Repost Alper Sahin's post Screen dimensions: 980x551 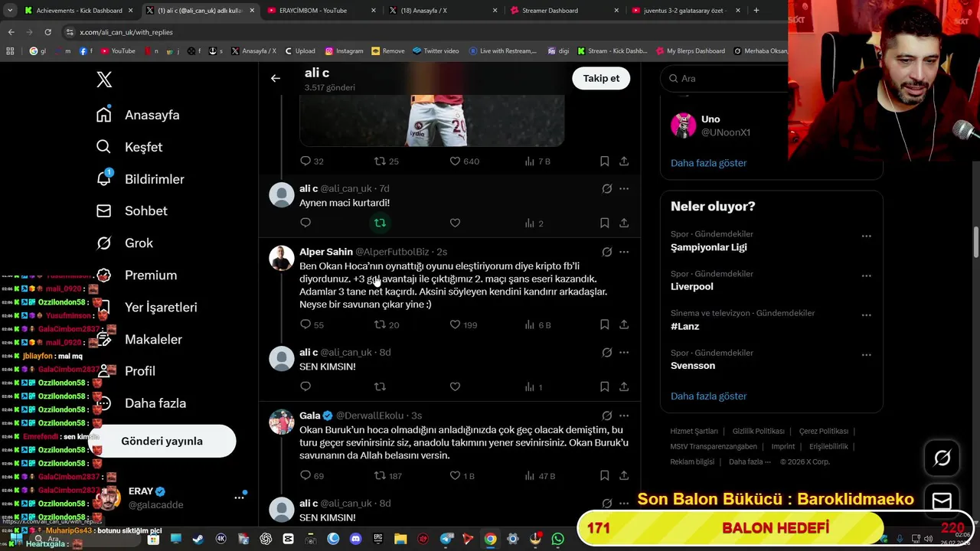click(380, 324)
